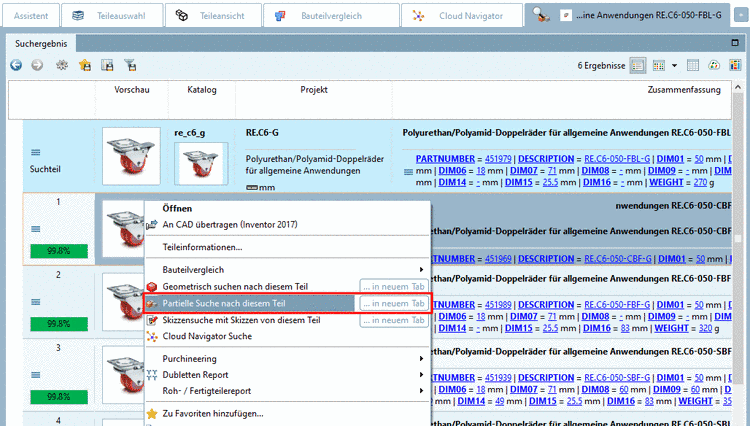Screen dimensions: 750x426
Task: Click 'in neuem Tab' beside Geometrisch suchen
Action: click(x=394, y=286)
